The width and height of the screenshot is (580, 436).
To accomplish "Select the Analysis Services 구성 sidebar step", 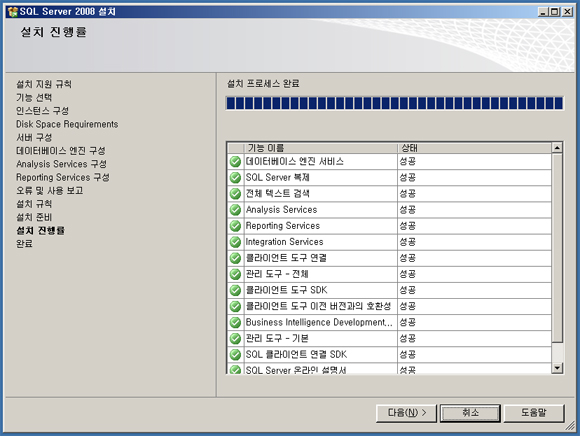I will [x=61, y=164].
